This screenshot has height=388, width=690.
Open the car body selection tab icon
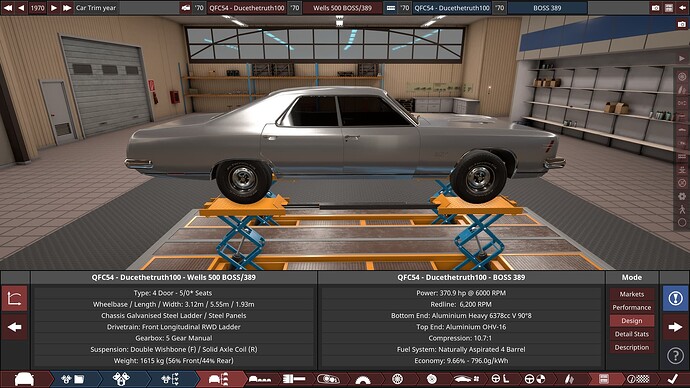(24, 379)
